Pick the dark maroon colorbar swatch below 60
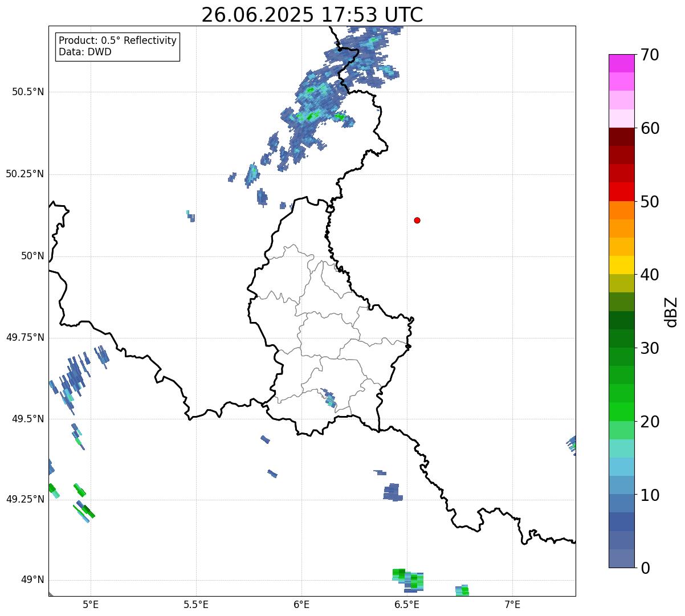Image resolution: width=685 pixels, height=616 pixels. click(622, 137)
